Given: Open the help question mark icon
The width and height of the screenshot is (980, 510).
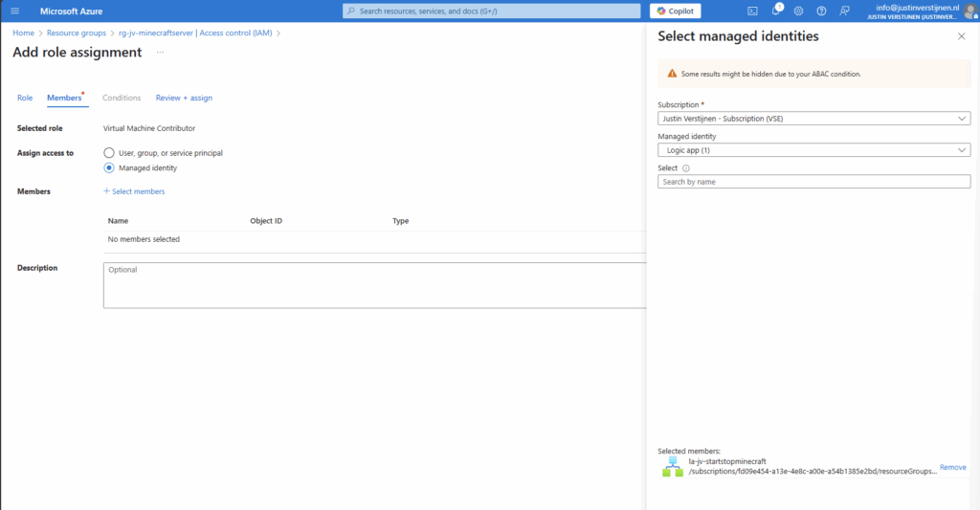Looking at the screenshot, I should 821,11.
